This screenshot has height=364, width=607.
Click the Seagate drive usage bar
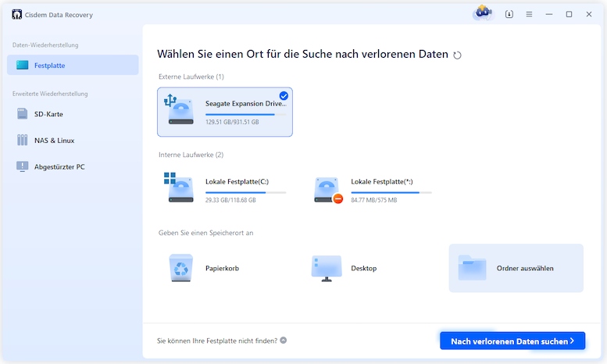pos(240,114)
